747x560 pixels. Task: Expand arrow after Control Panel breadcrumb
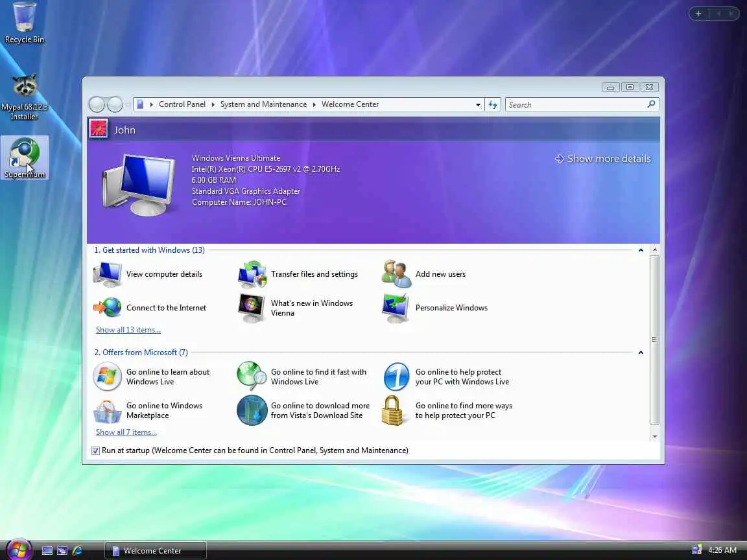213,104
